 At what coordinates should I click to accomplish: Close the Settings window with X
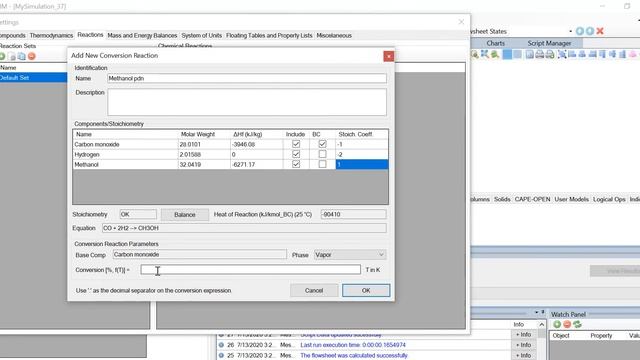[461, 22]
